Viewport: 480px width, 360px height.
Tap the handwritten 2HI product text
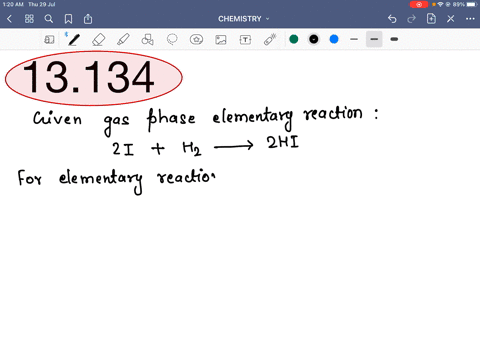click(x=283, y=142)
